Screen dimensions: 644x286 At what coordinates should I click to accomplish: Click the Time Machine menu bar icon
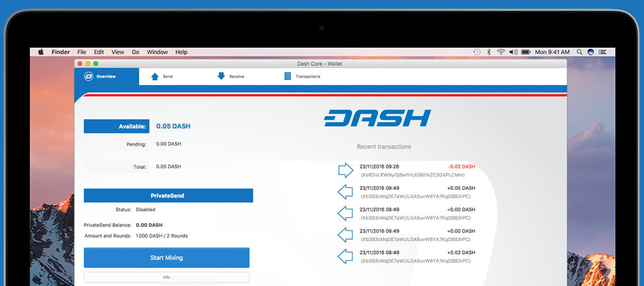point(476,52)
